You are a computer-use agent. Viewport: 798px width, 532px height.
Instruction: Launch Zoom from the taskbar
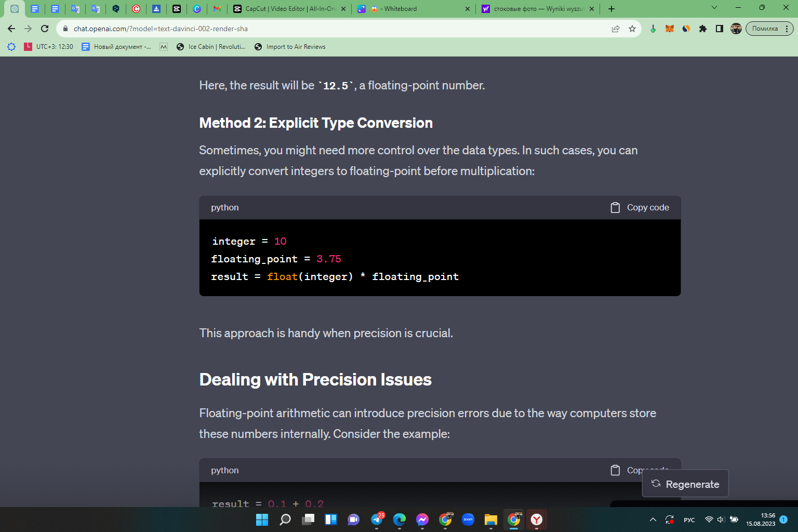pos(468,520)
